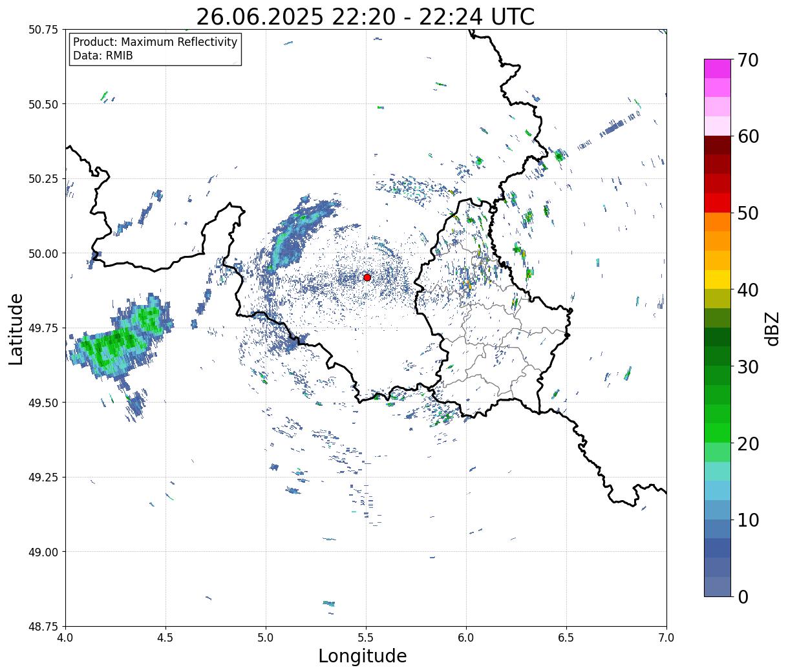Click the latitude tick label 50.50
The width and height of the screenshot is (788, 672).
pyautogui.click(x=43, y=104)
